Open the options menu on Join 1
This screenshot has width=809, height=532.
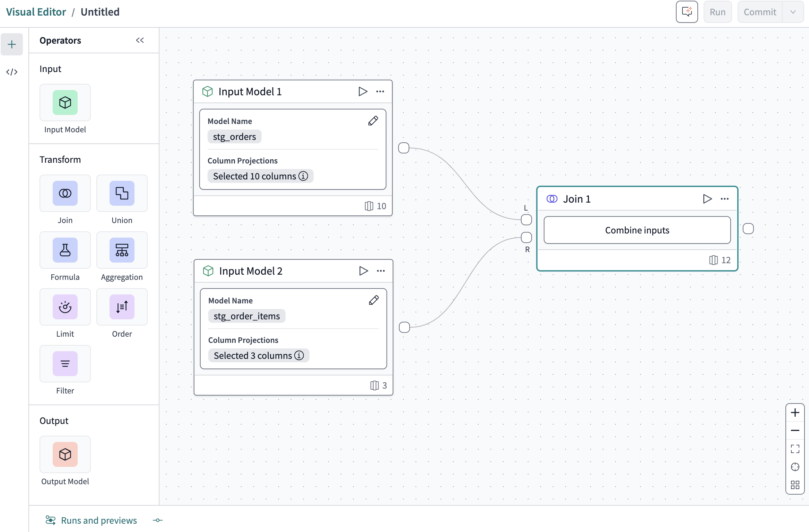coord(725,198)
